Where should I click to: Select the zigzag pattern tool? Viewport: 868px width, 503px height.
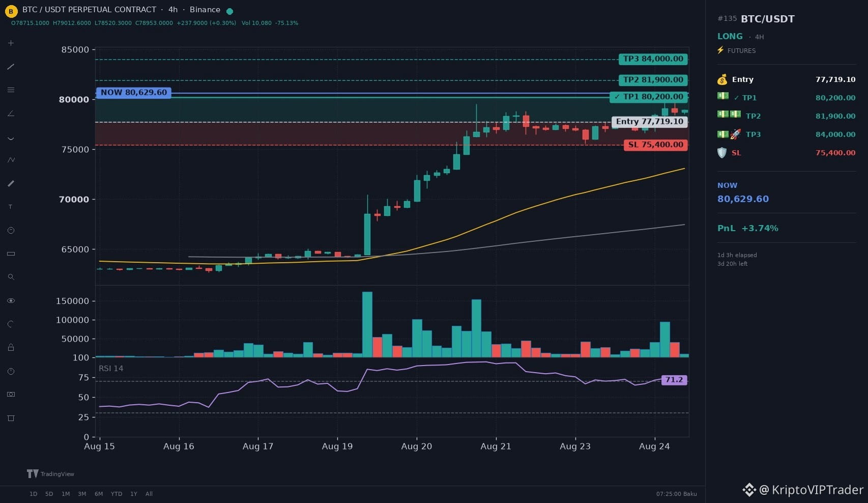(11, 160)
